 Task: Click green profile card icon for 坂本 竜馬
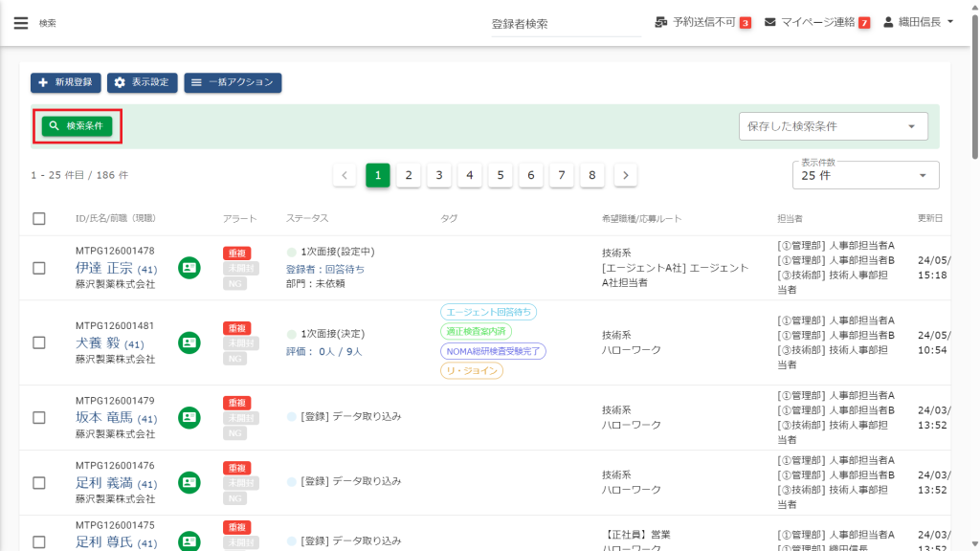click(189, 417)
